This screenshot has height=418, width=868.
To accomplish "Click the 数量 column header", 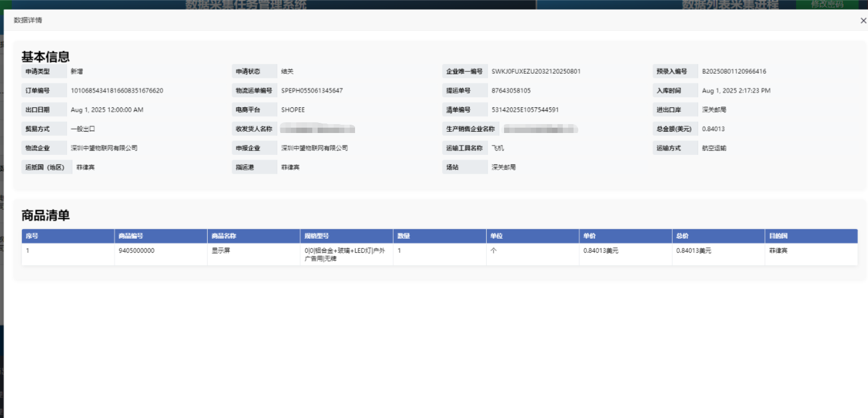I will click(x=404, y=236).
